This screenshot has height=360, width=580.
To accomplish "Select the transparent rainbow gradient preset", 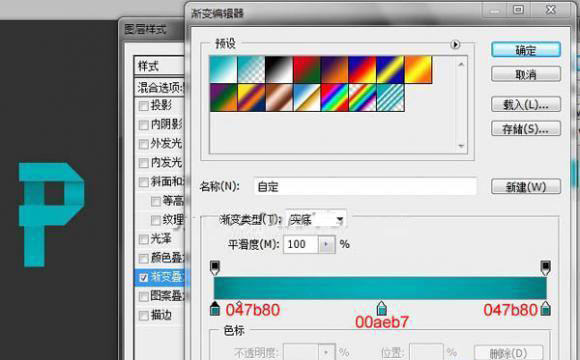I will [x=362, y=97].
